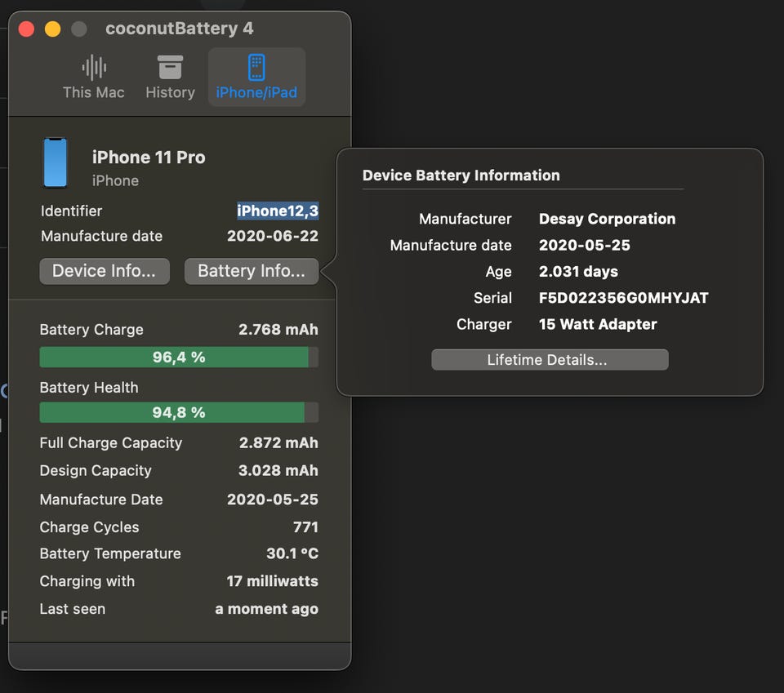Click the blue iPhone 11 Pro device image

coord(55,163)
